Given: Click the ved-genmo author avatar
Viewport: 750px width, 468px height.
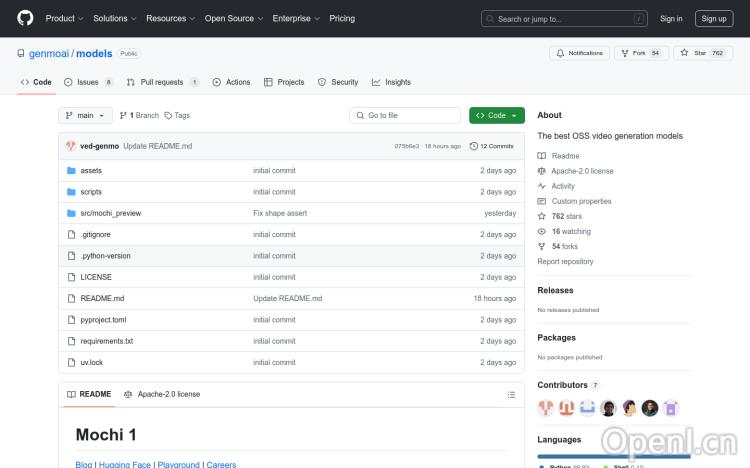Looking at the screenshot, I should coord(71,146).
